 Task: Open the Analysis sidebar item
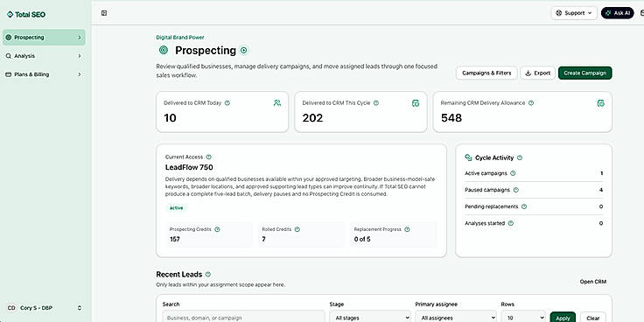(x=44, y=56)
